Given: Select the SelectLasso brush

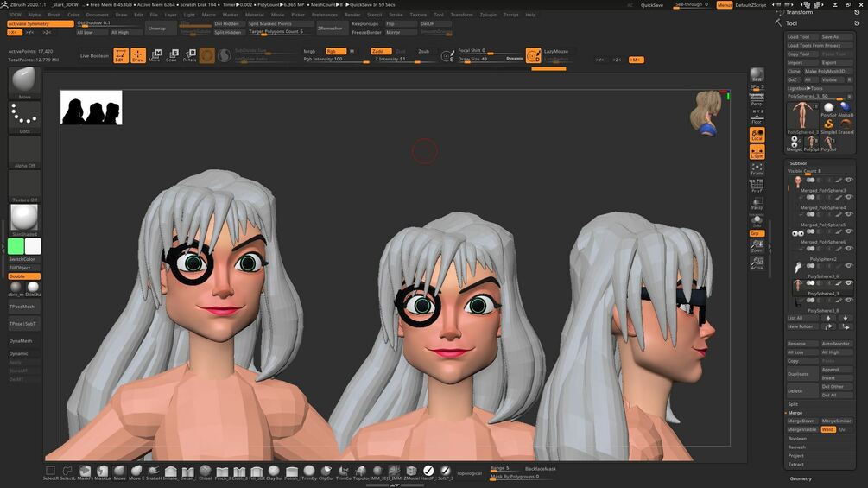Looking at the screenshot, I should tap(67, 472).
